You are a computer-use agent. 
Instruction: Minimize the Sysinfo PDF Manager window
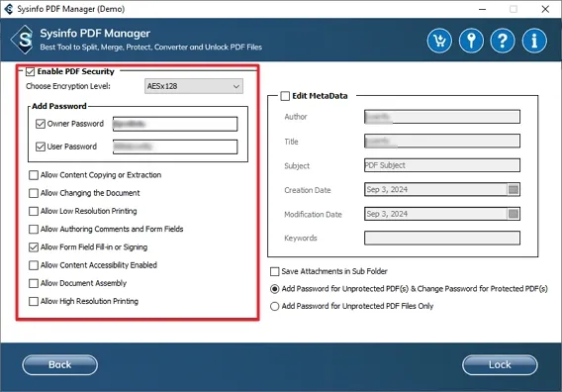(x=483, y=9)
